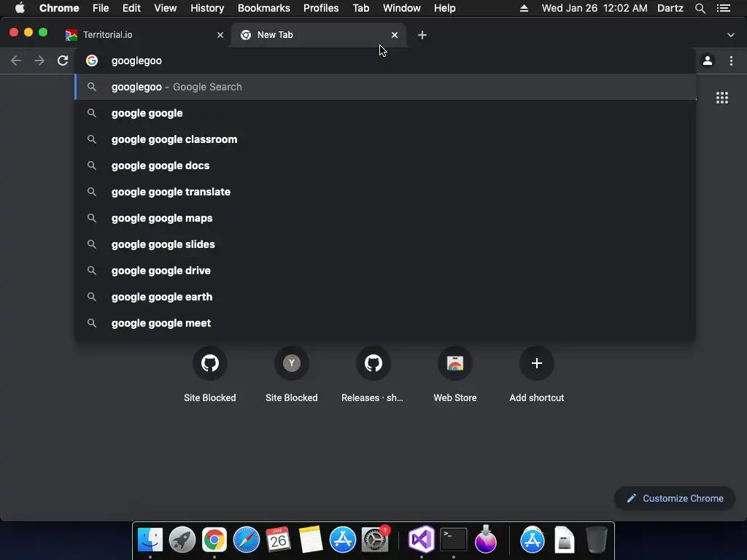Viewport: 747px width, 560px height.
Task: Open the Apple menu
Action: pyautogui.click(x=20, y=8)
